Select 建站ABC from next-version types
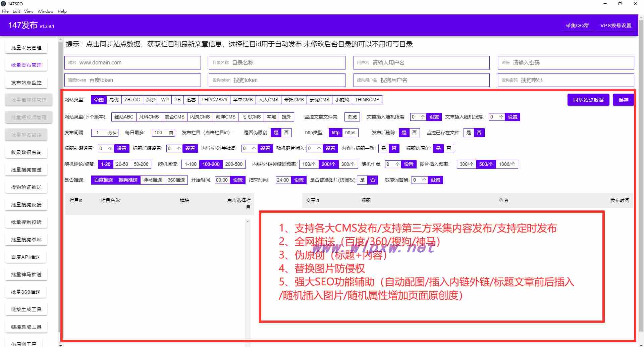 tap(124, 117)
